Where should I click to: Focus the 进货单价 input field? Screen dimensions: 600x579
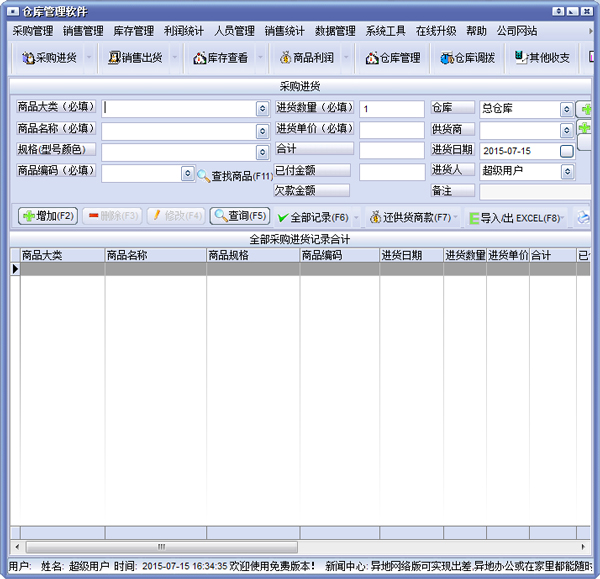[x=392, y=130]
